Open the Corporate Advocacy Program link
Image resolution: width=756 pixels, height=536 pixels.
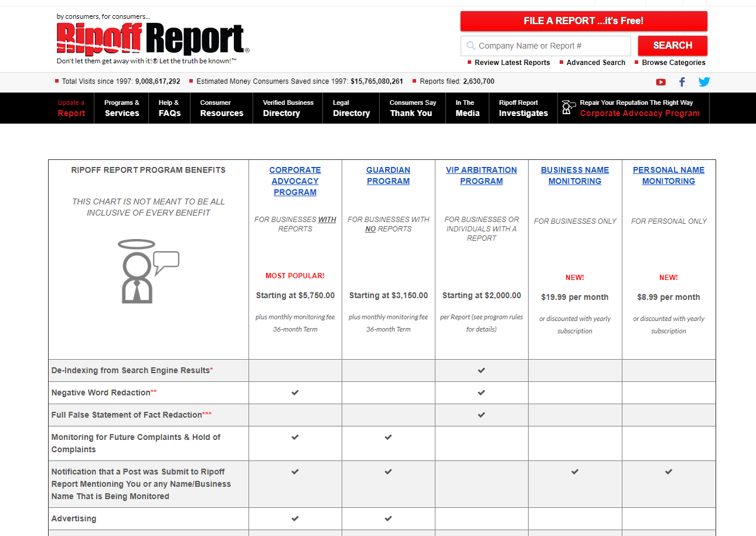(x=295, y=180)
